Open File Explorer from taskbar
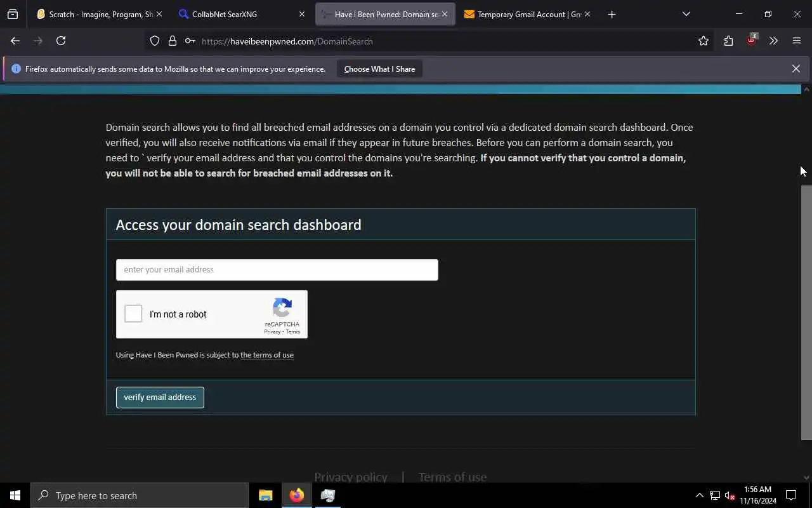The image size is (812, 508). (x=265, y=495)
